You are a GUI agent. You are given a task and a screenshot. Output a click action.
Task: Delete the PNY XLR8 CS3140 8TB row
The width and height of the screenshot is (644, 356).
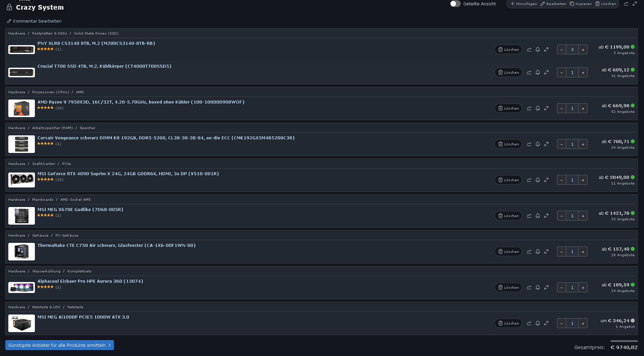tap(508, 49)
